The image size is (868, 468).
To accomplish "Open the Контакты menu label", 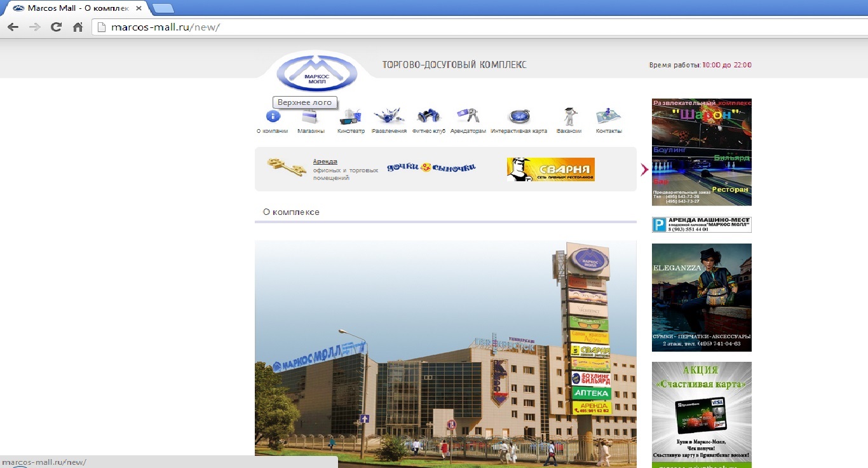I will tap(609, 131).
